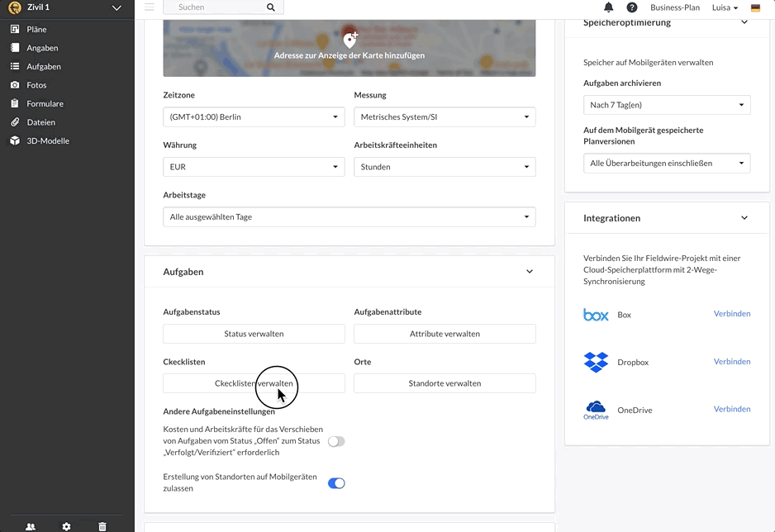Click Business-Plan in the top bar

pos(675,7)
